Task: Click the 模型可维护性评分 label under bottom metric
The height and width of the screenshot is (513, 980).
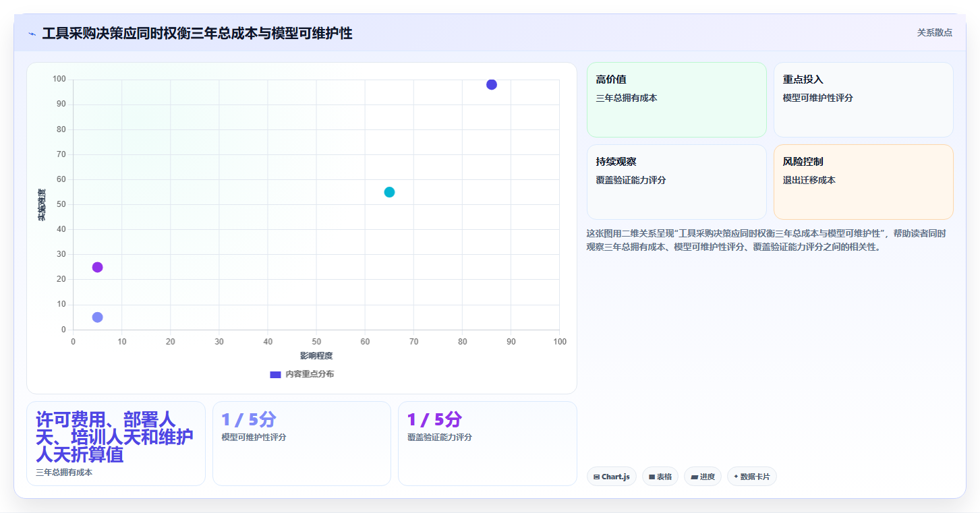Action: click(254, 437)
